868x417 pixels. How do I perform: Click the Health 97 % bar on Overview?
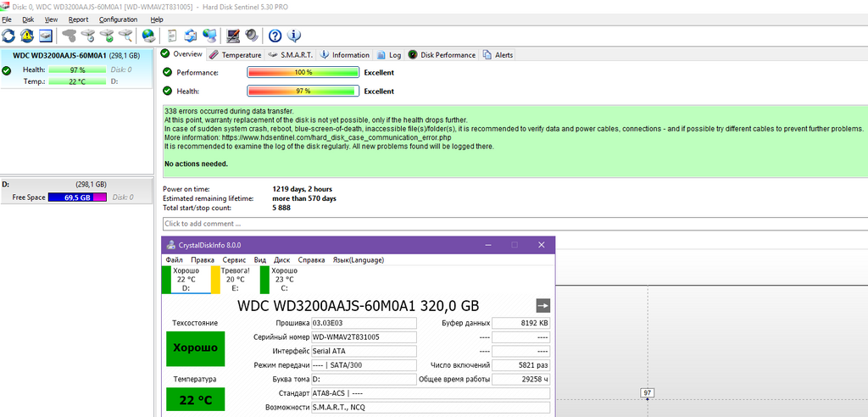click(x=303, y=91)
